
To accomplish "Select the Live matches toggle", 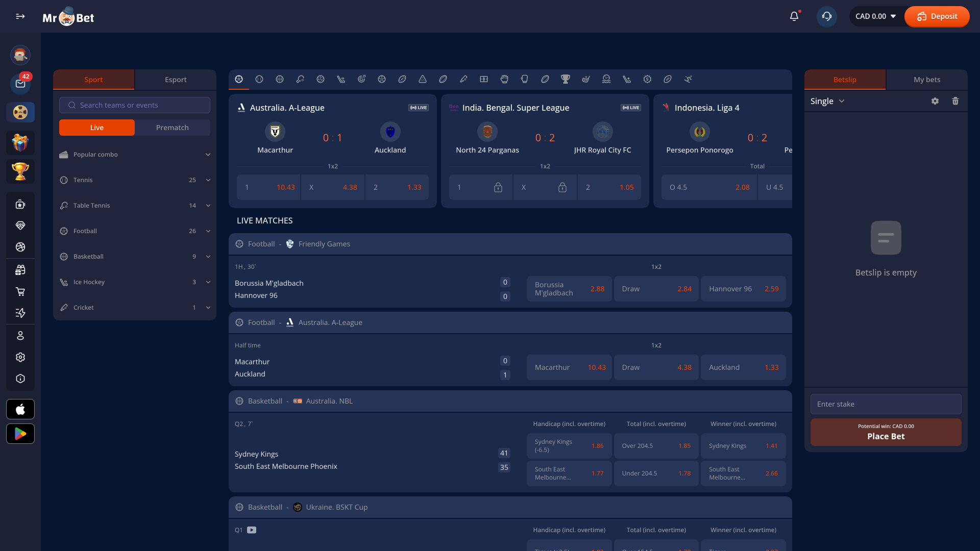I will point(96,128).
